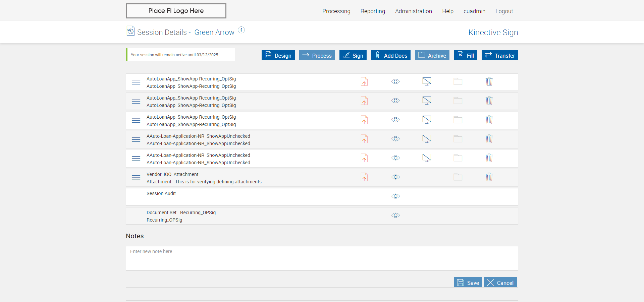Open the Processing menu
Viewport: 644px width, 302px height.
pos(336,11)
